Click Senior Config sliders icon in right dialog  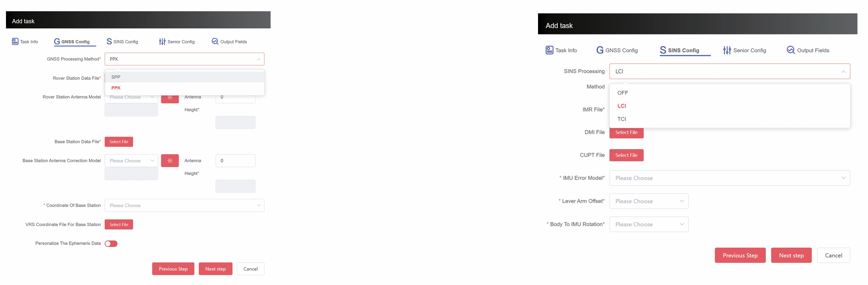point(727,50)
